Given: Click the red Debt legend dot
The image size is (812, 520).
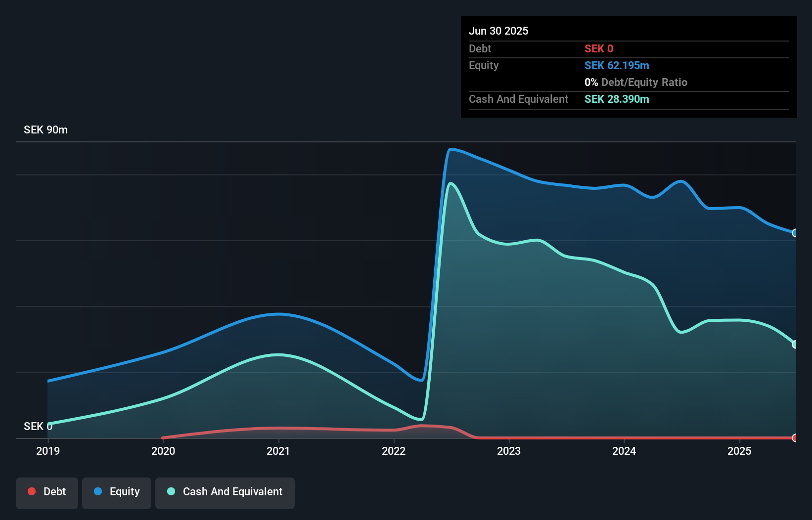Looking at the screenshot, I should coord(32,491).
